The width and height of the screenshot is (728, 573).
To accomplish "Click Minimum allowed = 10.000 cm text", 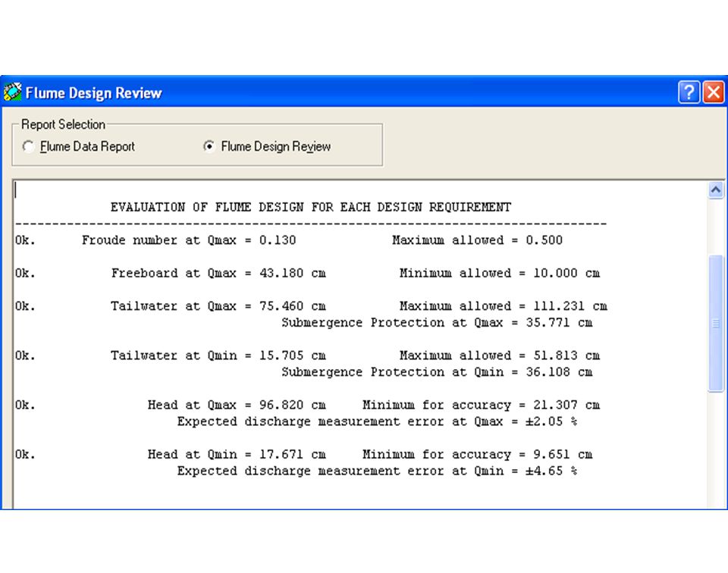I will point(500,273).
